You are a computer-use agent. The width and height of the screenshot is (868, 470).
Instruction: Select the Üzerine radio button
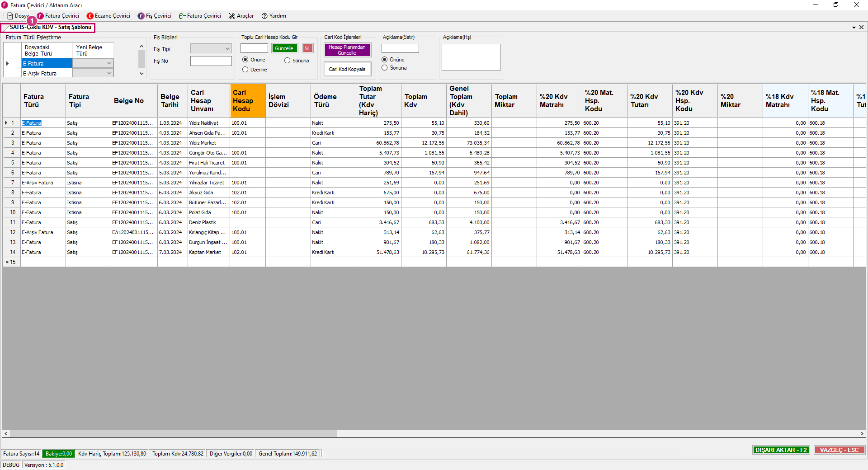pos(245,70)
